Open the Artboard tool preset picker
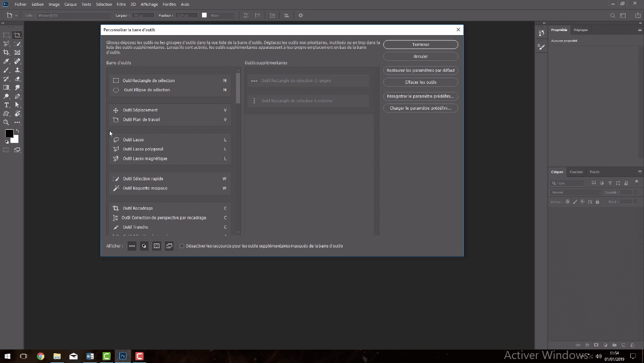Screen dimensions: 644x363 (11, 16)
